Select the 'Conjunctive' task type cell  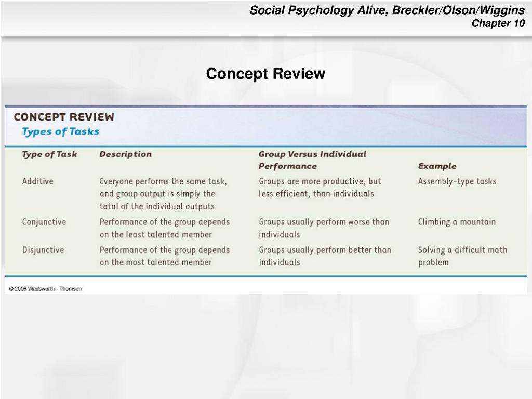pyautogui.click(x=44, y=222)
